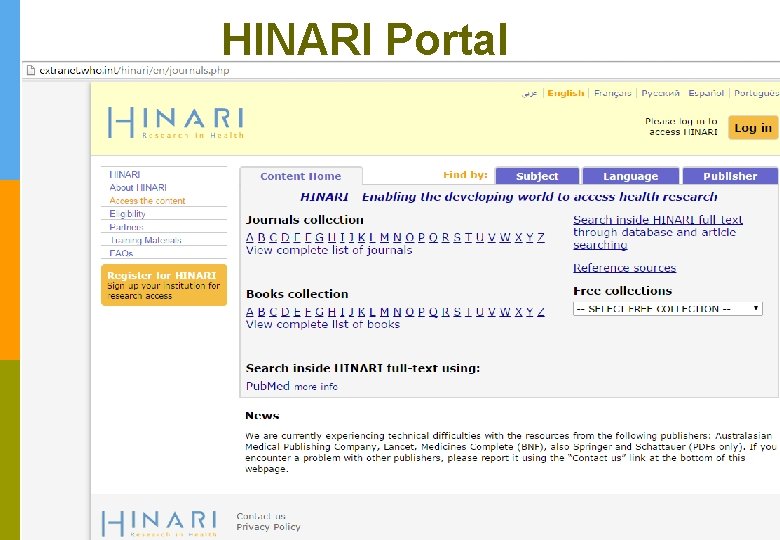The width and height of the screenshot is (780, 540).
Task: Open Partners in the sidebar
Action: point(126,227)
